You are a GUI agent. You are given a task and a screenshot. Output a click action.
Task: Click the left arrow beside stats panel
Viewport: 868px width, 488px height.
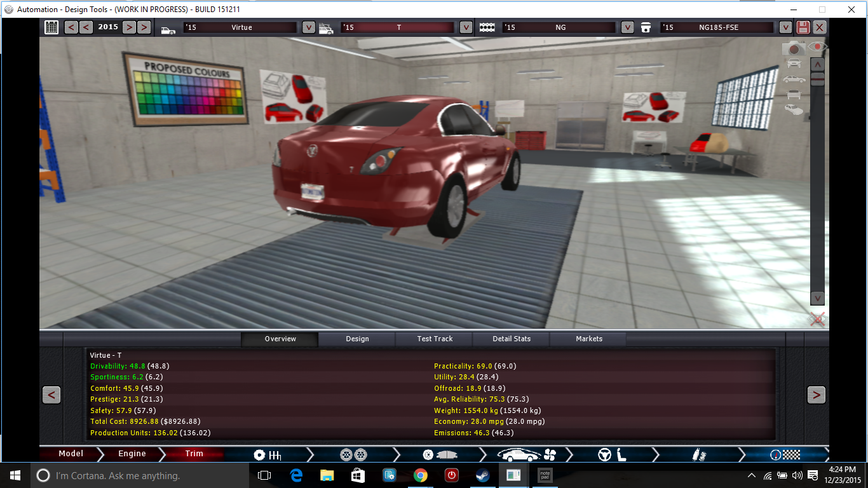pyautogui.click(x=51, y=395)
